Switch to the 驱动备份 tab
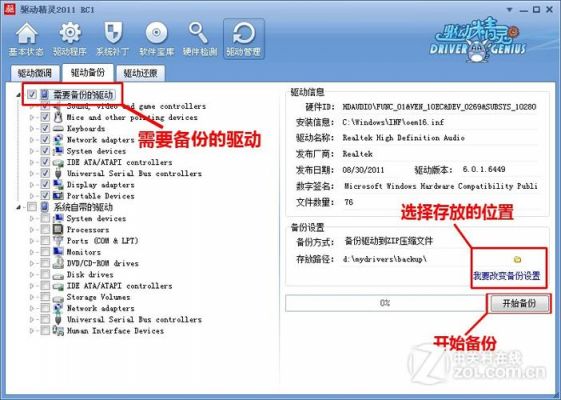This screenshot has width=561, height=400. coord(88,73)
